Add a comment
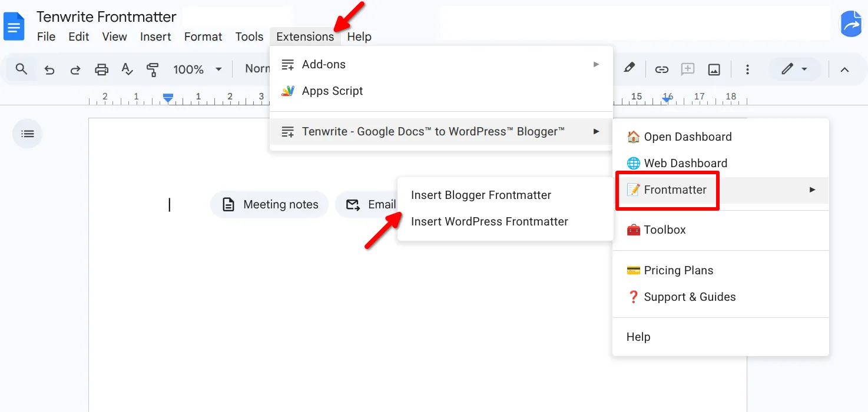 coord(687,69)
